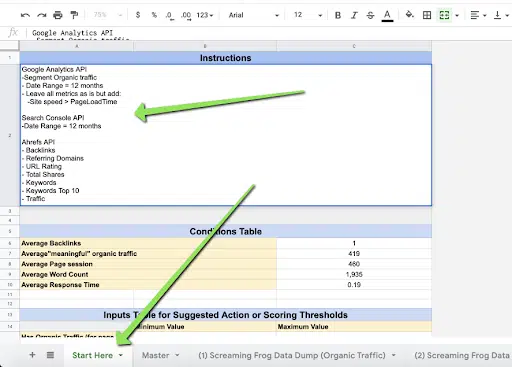Viewport: 512px width, 367px height.
Task: Open vertical align options
Action: [x=501, y=15]
